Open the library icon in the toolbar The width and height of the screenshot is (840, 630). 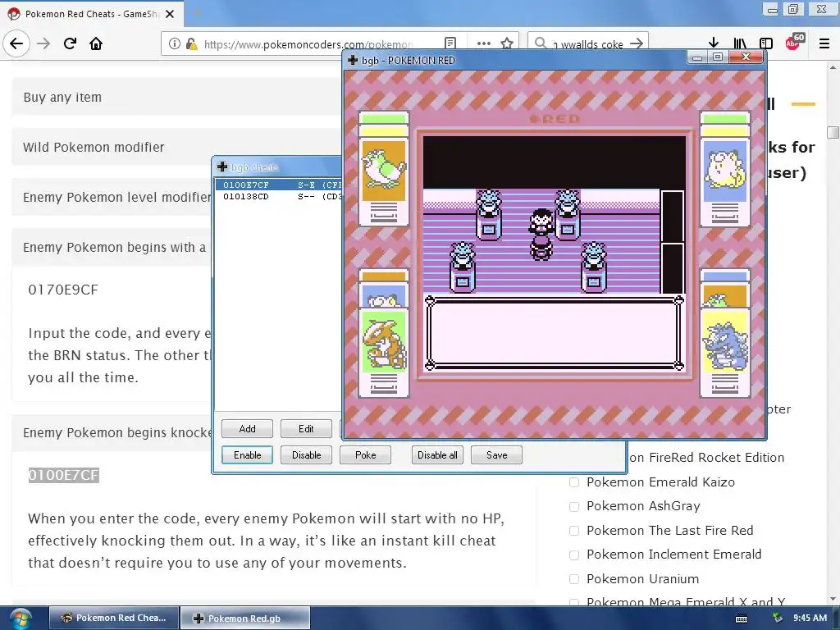pos(740,43)
